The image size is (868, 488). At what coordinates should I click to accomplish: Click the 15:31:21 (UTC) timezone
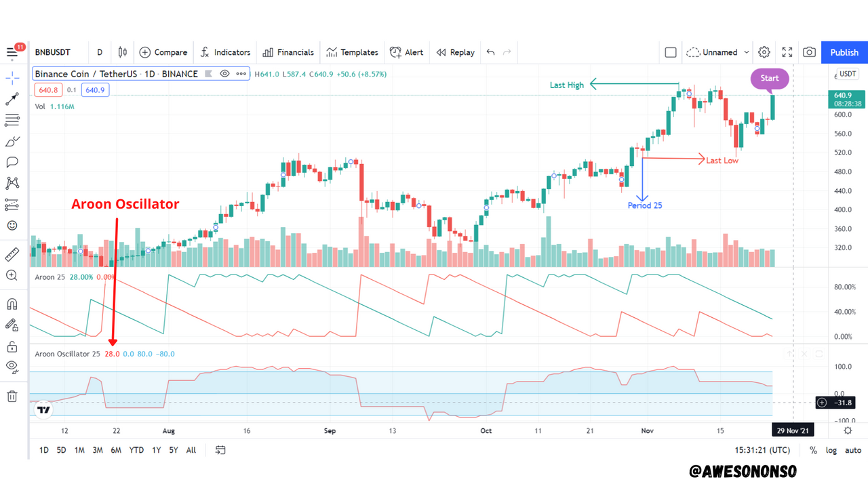click(762, 450)
